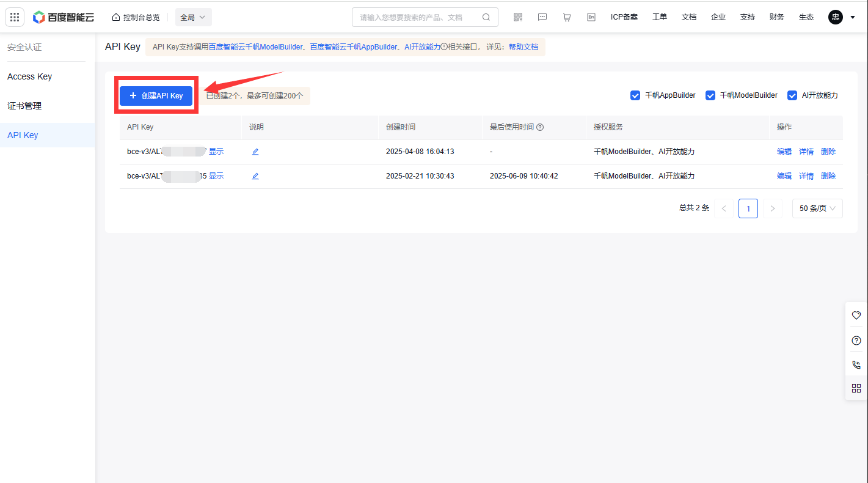Show the key created 2025-02-21 (显示)
Image resolution: width=868 pixels, height=483 pixels.
[216, 176]
